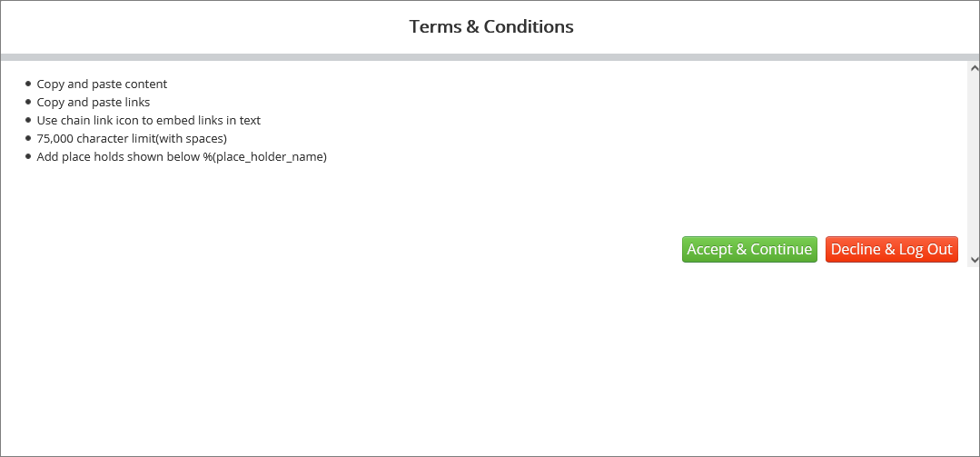The width and height of the screenshot is (980, 457).
Task: Click the "Use chain link icon" line
Action: (x=148, y=121)
